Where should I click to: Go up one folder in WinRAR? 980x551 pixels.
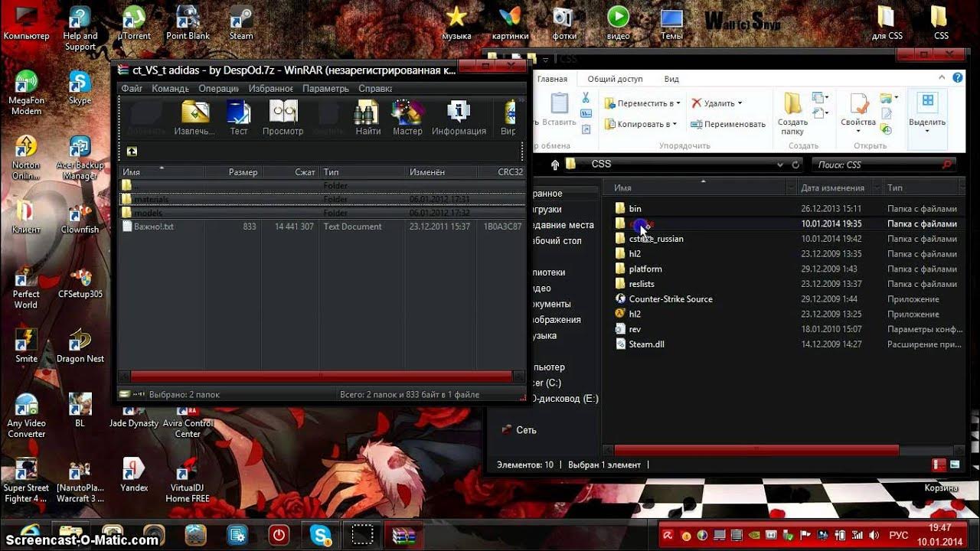point(132,152)
